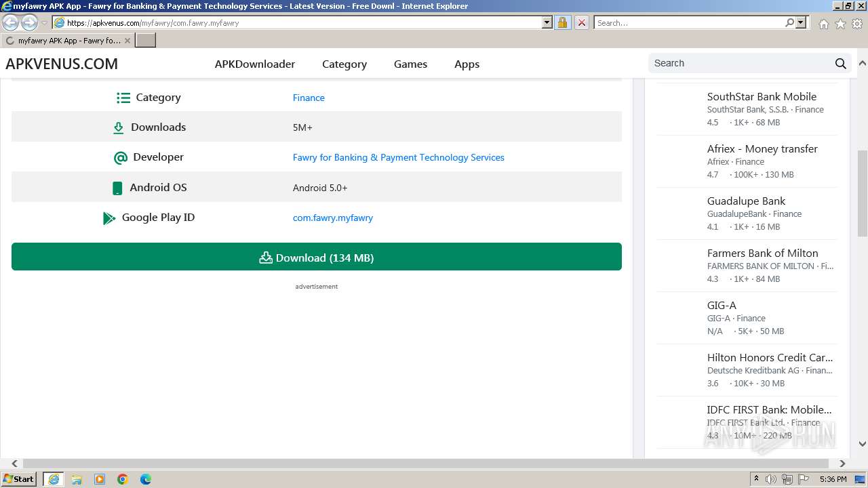Open the search provider dropdown arrow
868x488 pixels.
pyautogui.click(x=801, y=22)
